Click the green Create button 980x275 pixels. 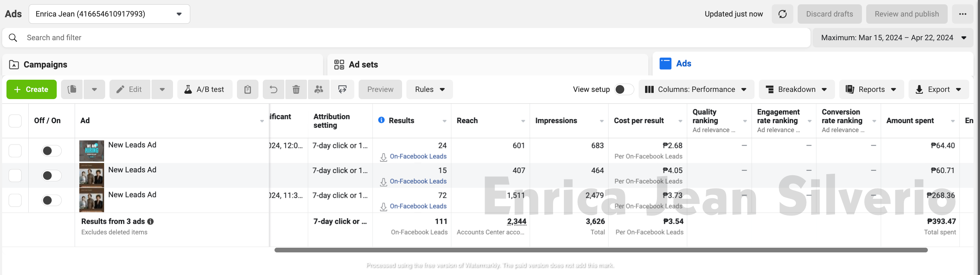click(x=32, y=89)
